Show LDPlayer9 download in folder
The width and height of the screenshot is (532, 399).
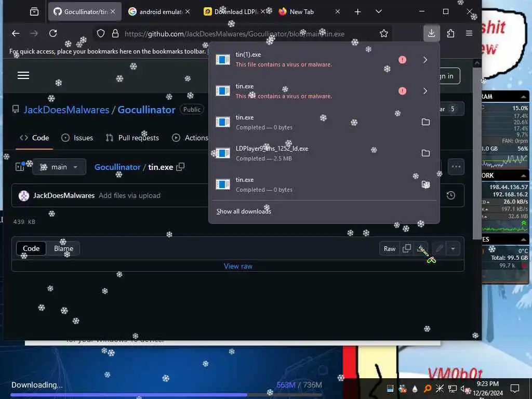tap(425, 153)
